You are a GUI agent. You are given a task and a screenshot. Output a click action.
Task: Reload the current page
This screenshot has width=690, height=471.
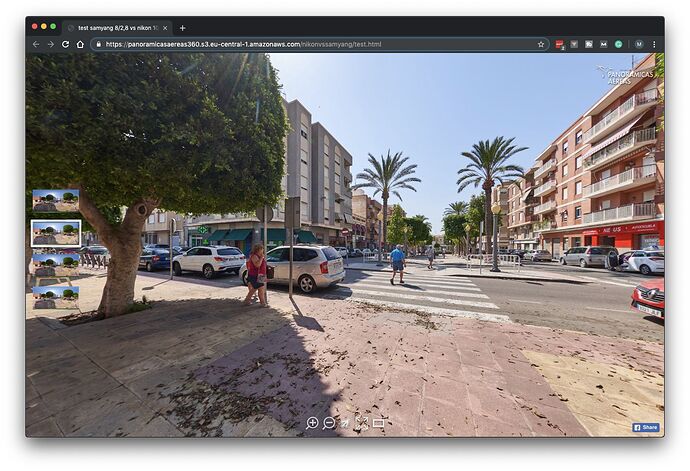point(65,44)
